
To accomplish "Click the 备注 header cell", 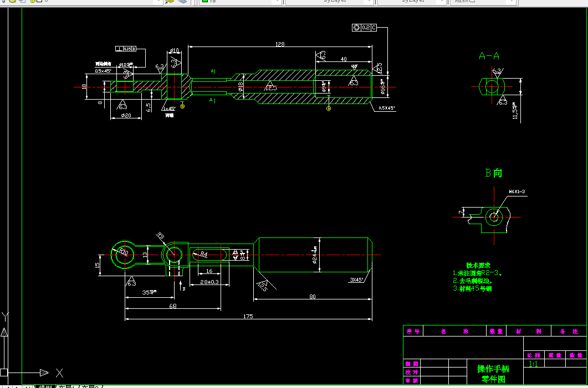I will tap(569, 331).
